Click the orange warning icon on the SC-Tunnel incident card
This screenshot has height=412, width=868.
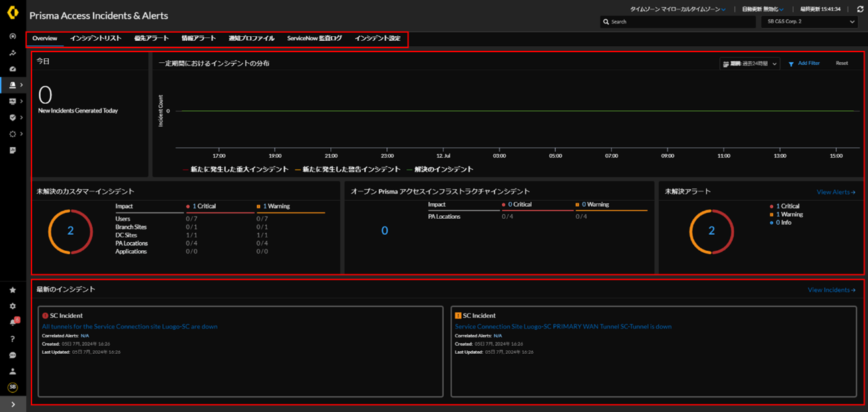point(458,316)
